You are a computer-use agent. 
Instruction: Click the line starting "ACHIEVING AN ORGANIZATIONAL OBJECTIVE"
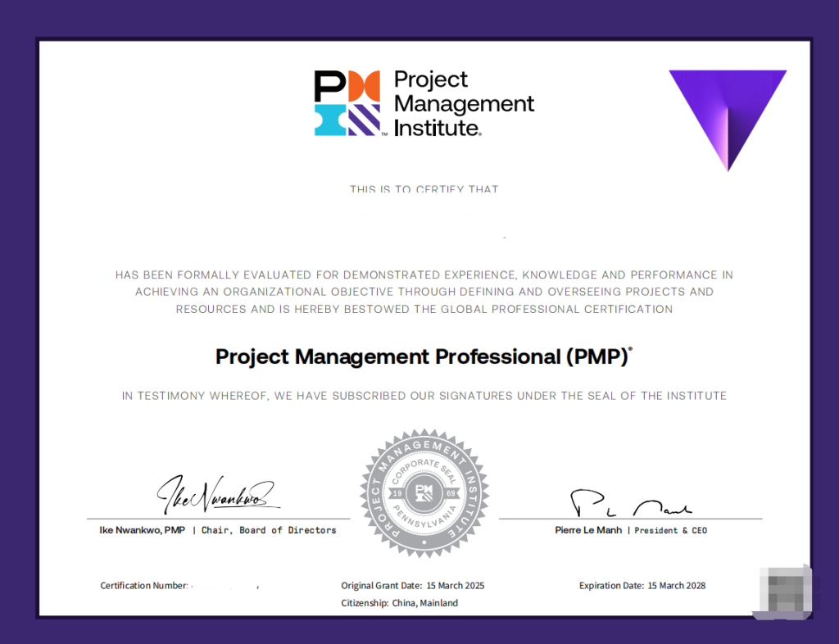click(x=424, y=292)
